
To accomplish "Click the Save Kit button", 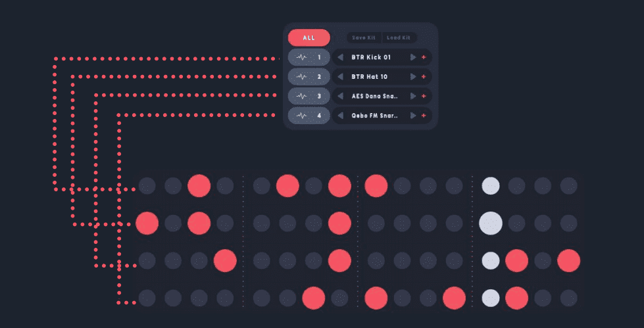I will click(x=364, y=37).
